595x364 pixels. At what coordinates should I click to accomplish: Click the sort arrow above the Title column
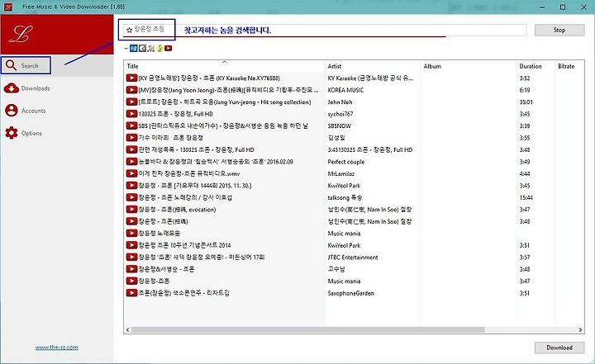[x=224, y=61]
